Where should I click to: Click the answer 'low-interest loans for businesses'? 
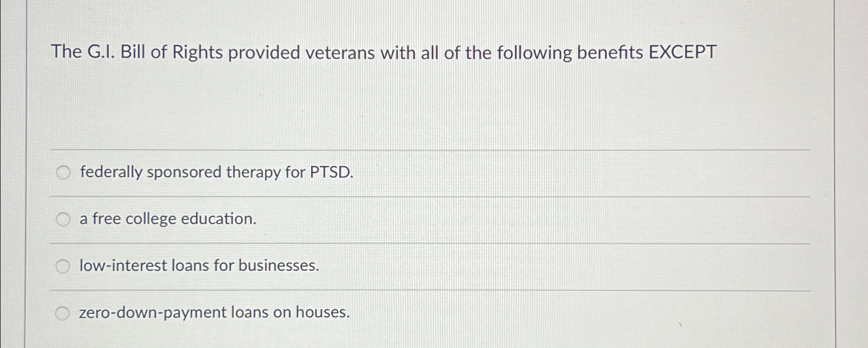click(x=199, y=266)
